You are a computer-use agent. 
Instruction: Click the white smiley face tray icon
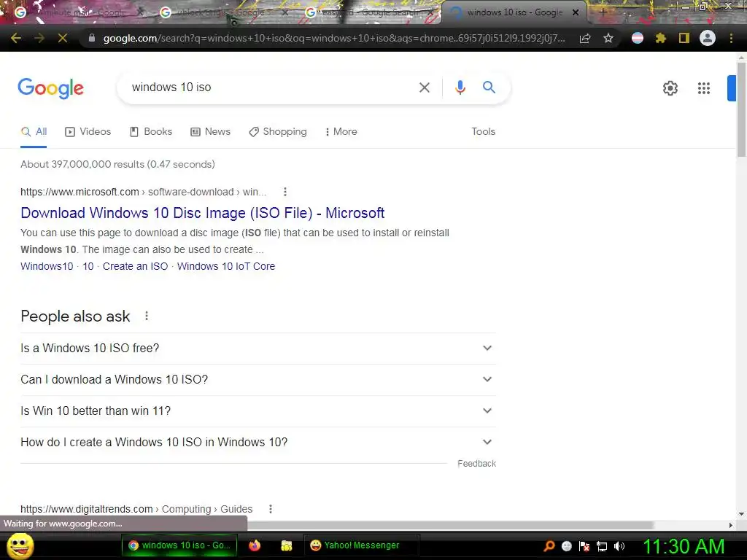point(566,546)
